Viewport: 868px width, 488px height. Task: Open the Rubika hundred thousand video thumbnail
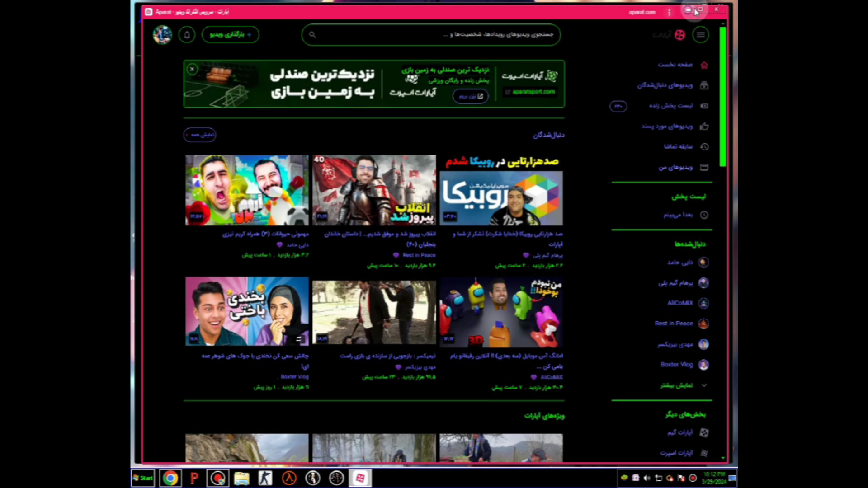tap(501, 190)
